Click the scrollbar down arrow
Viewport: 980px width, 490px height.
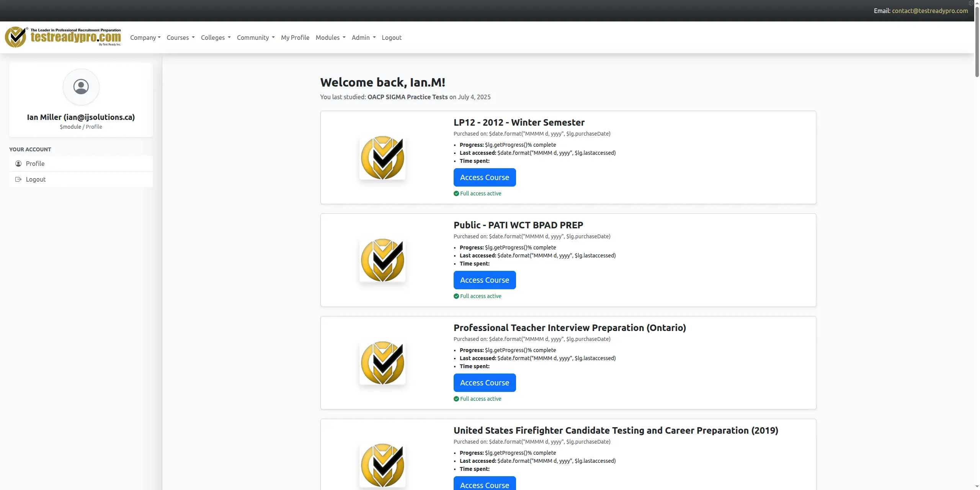pos(977,487)
